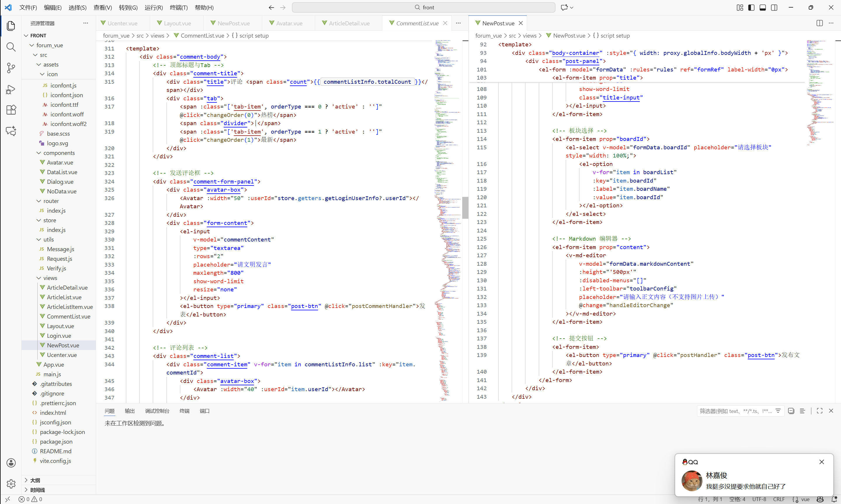Switch to the ArticleDetail.vue tab
This screenshot has height=504, width=841.
tap(349, 23)
